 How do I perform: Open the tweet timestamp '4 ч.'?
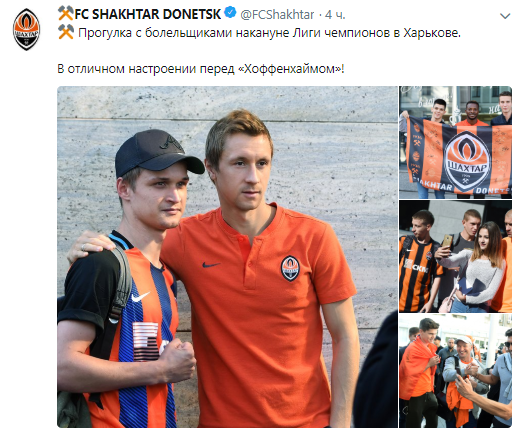(x=335, y=14)
